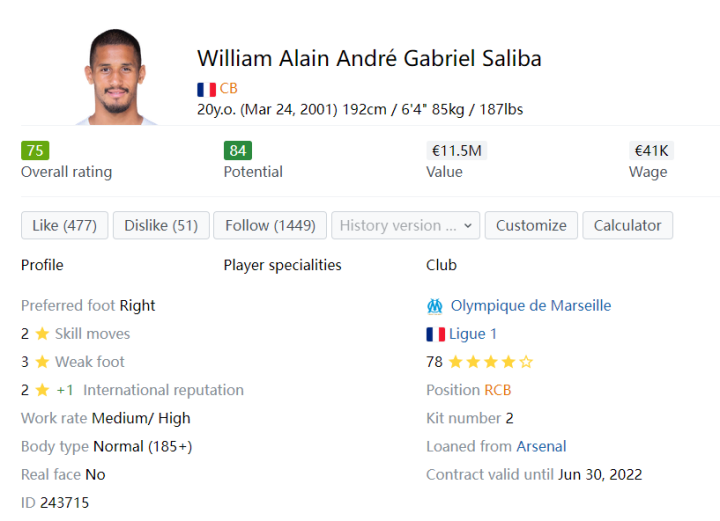The image size is (720, 521).
Task: Click the French flag next to Ligue 1
Action: 435,334
